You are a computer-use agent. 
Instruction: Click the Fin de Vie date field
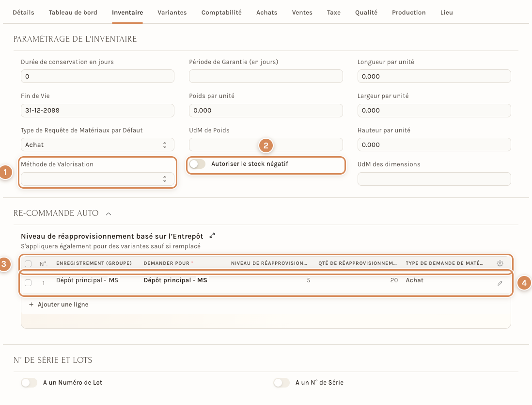click(98, 111)
